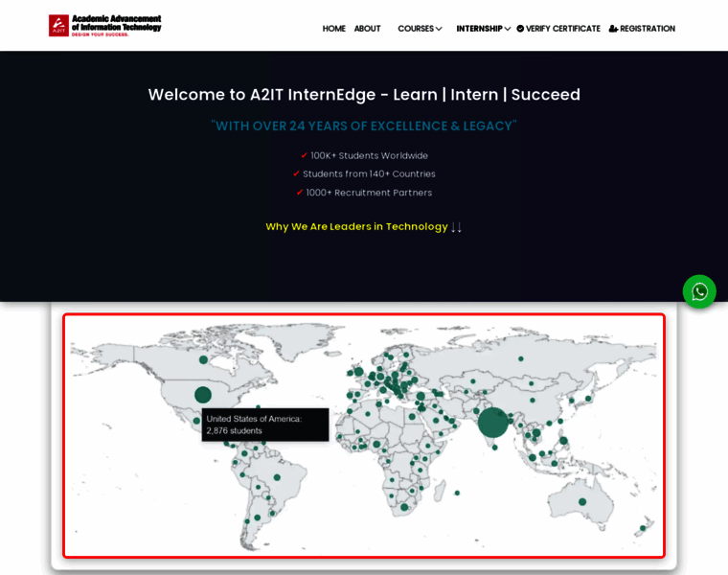
Task: Click the Verify Certificate link text
Action: pos(563,29)
